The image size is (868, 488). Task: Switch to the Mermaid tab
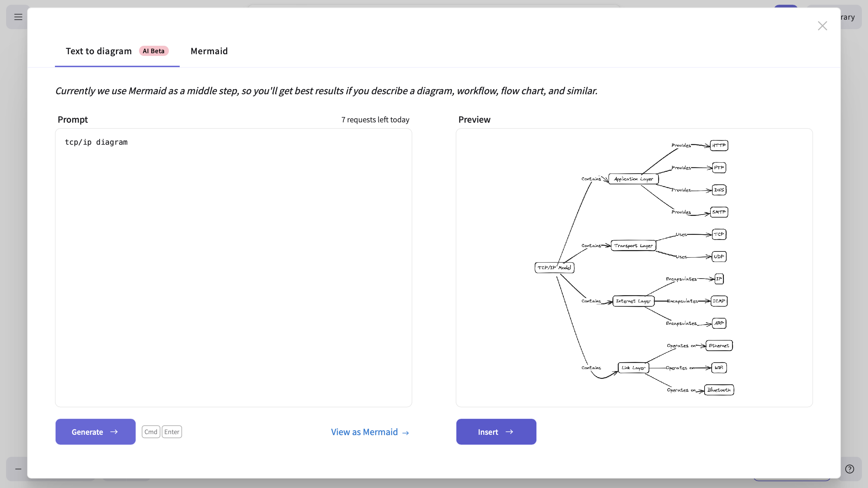[209, 51]
